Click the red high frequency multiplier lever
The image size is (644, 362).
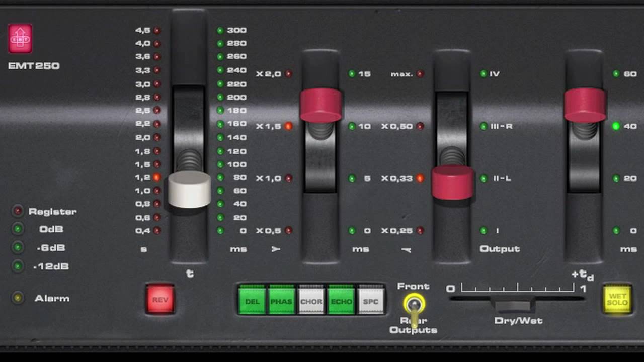point(452,182)
